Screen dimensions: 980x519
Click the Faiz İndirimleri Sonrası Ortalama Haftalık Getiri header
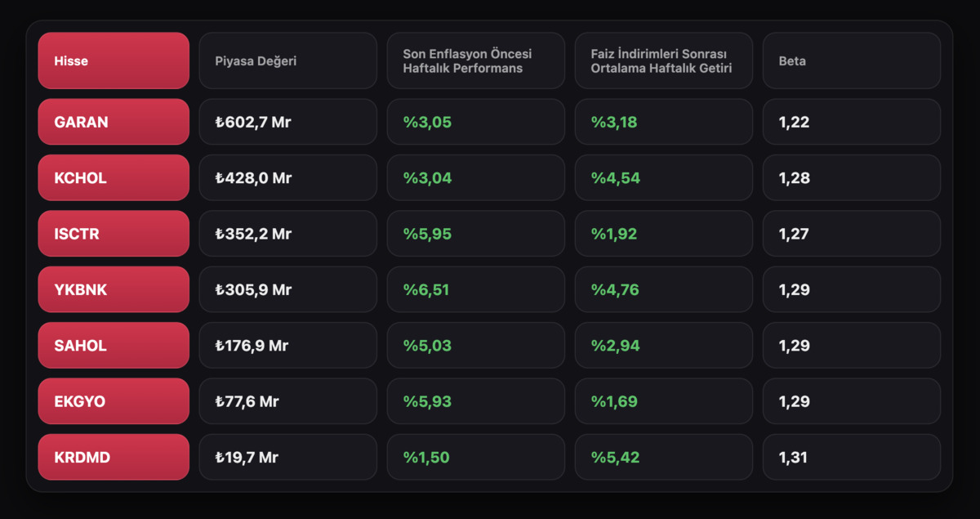coord(664,60)
